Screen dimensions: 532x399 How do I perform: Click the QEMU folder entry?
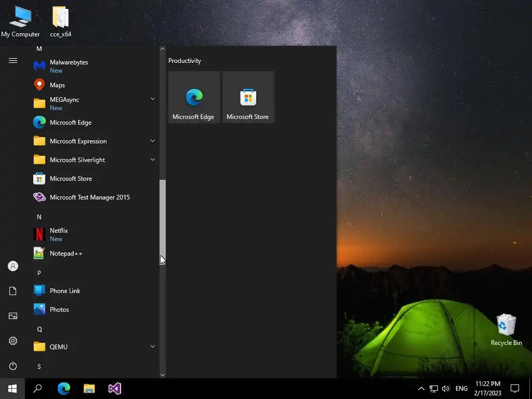[x=95, y=347]
